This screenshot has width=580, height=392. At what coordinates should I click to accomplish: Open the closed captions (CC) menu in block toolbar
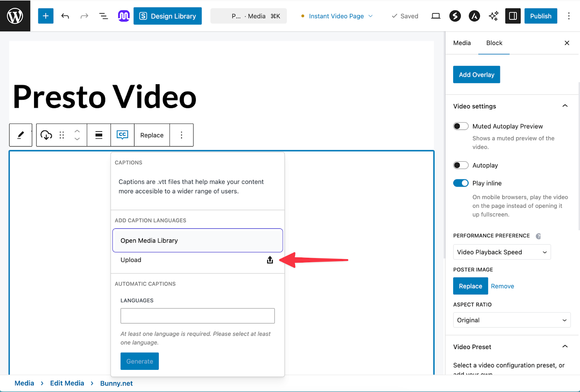122,135
